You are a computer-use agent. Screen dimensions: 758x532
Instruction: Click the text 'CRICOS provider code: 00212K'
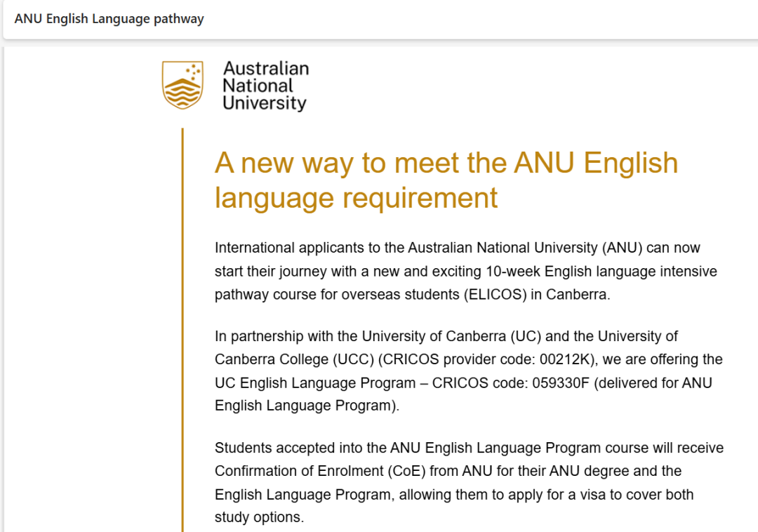coord(488,359)
